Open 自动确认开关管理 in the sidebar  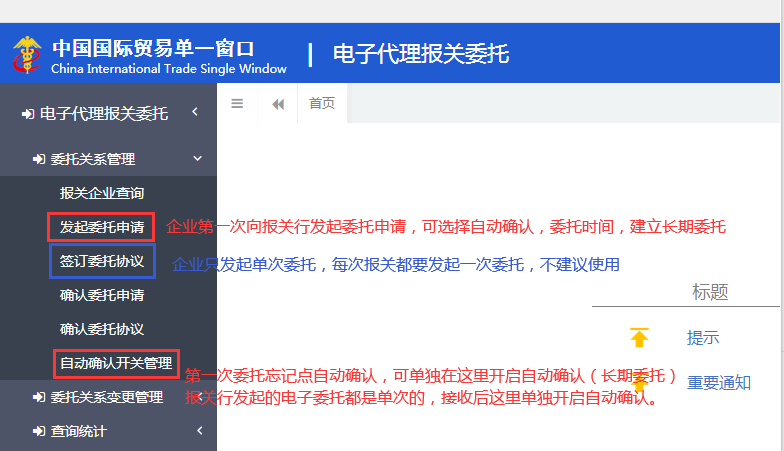[x=116, y=363]
